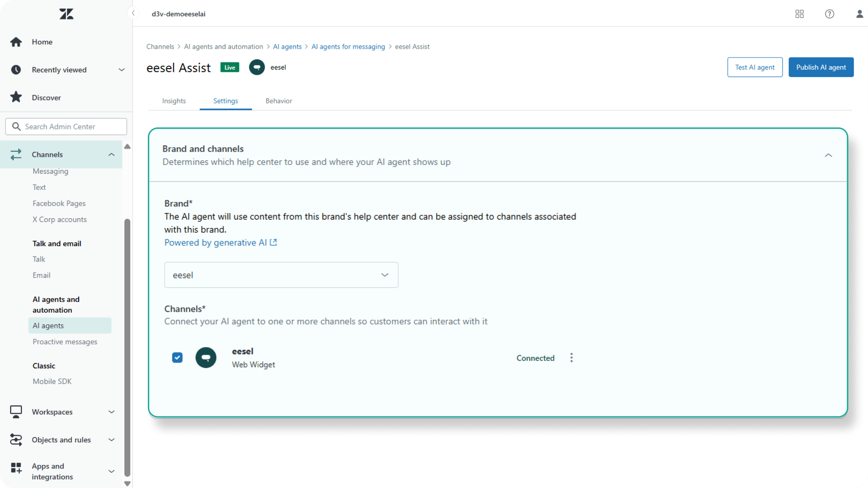Click the eesel brand avatar in header

pos(257,67)
